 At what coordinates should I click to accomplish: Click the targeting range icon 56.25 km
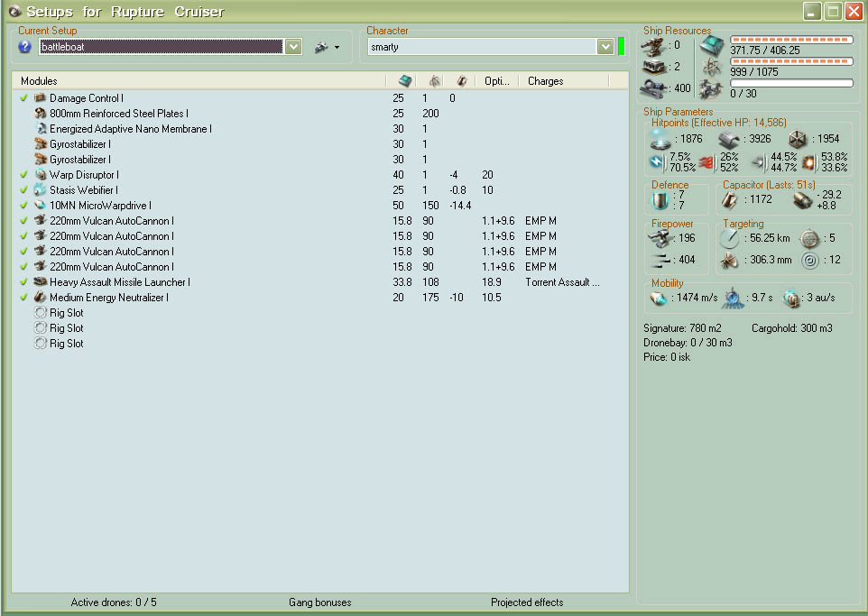[730, 238]
